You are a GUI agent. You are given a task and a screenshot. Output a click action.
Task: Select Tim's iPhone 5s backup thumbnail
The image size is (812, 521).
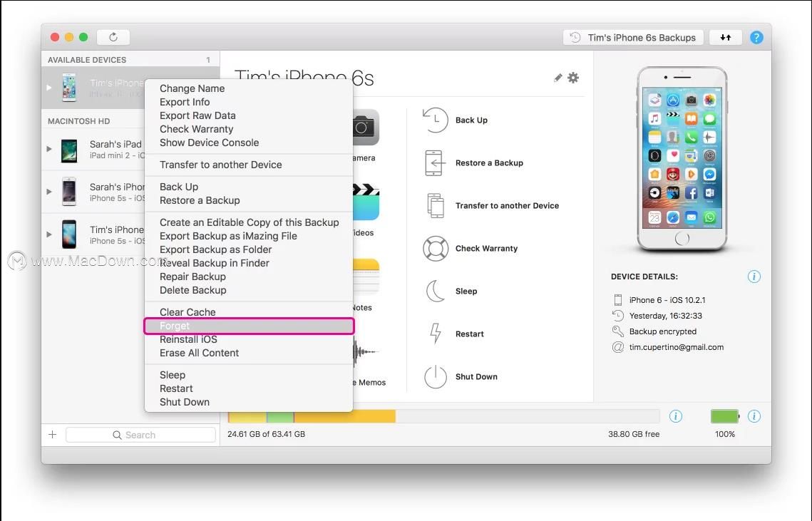coord(69,234)
